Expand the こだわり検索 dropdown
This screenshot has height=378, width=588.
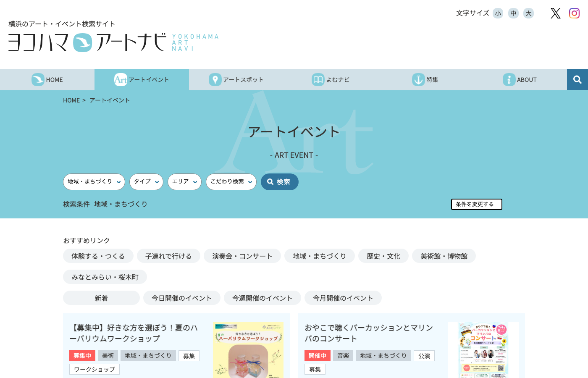[x=231, y=182]
